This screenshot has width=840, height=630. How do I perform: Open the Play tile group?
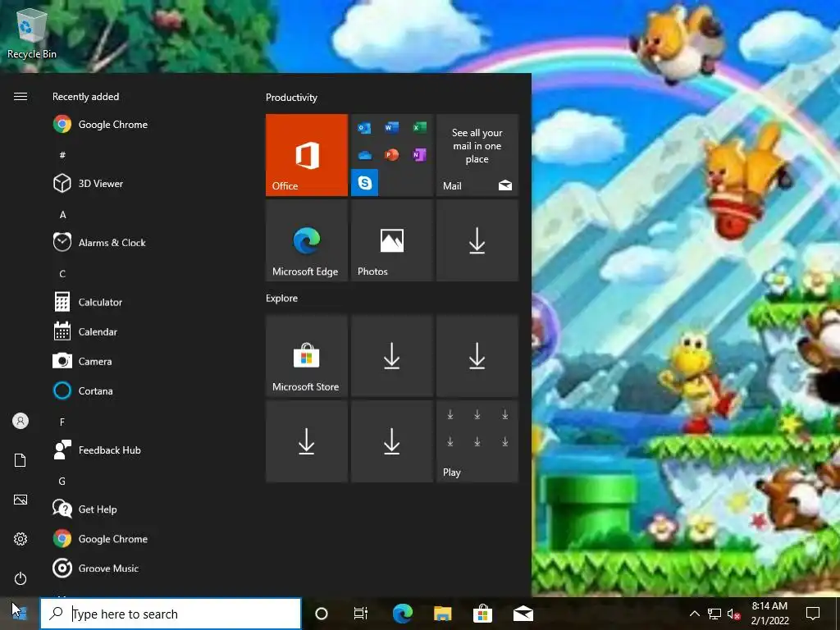477,441
